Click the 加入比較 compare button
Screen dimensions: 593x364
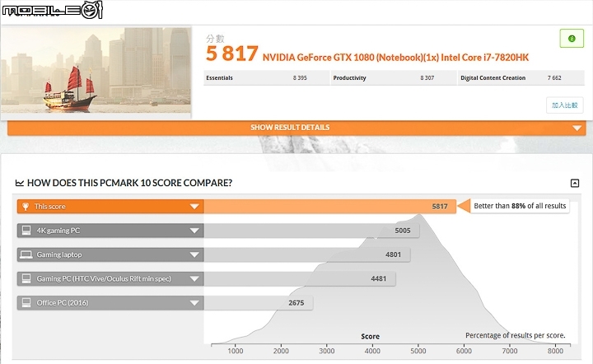coord(564,105)
